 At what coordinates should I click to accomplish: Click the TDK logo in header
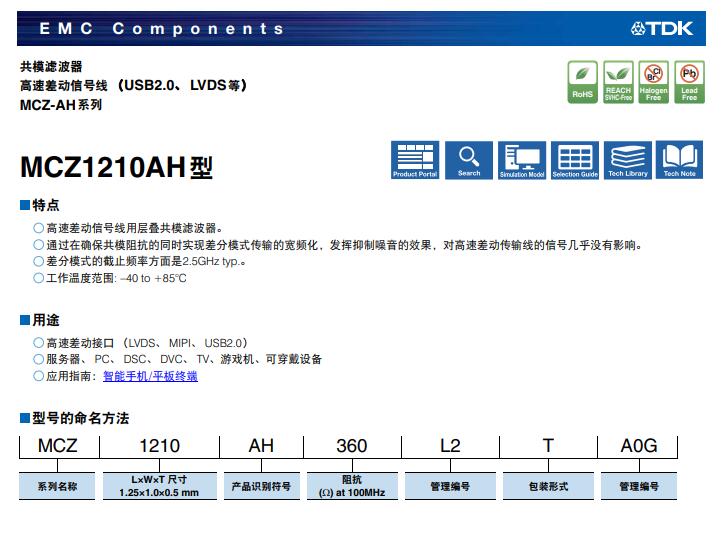point(662,29)
